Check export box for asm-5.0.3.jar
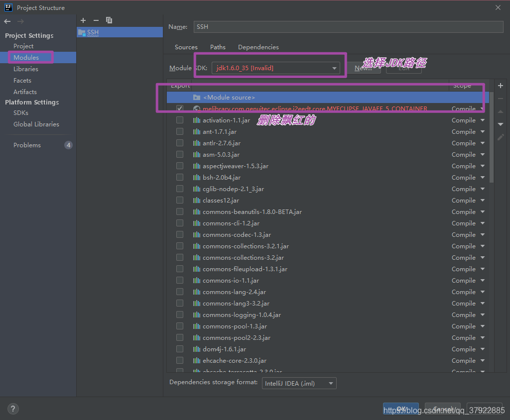 179,154
